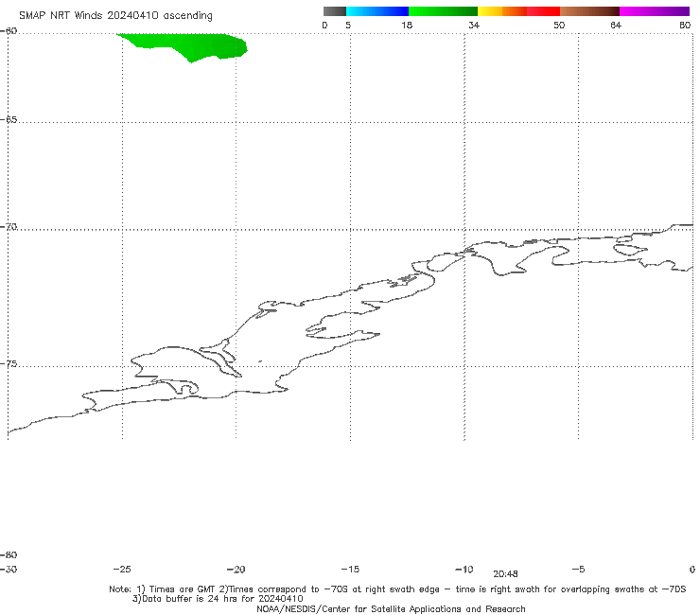Click the latitude label '-80'
The width and height of the screenshot is (700, 615).
[9, 554]
